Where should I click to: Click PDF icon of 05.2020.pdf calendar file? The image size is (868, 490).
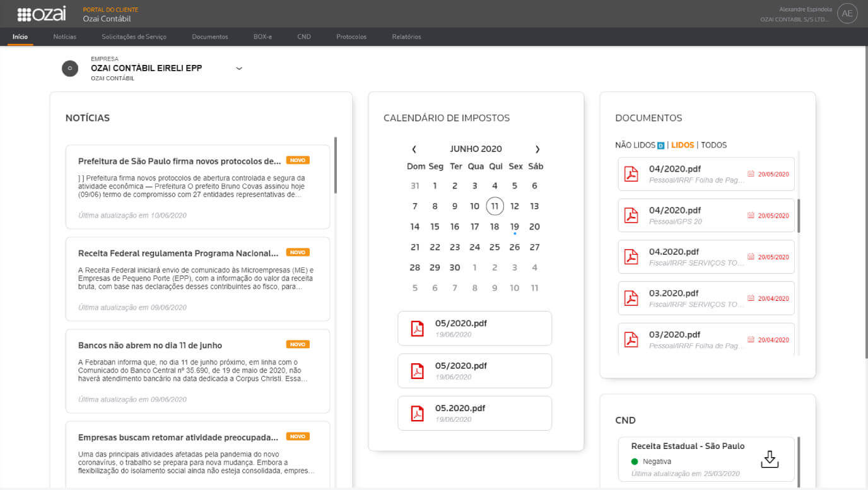(x=417, y=413)
